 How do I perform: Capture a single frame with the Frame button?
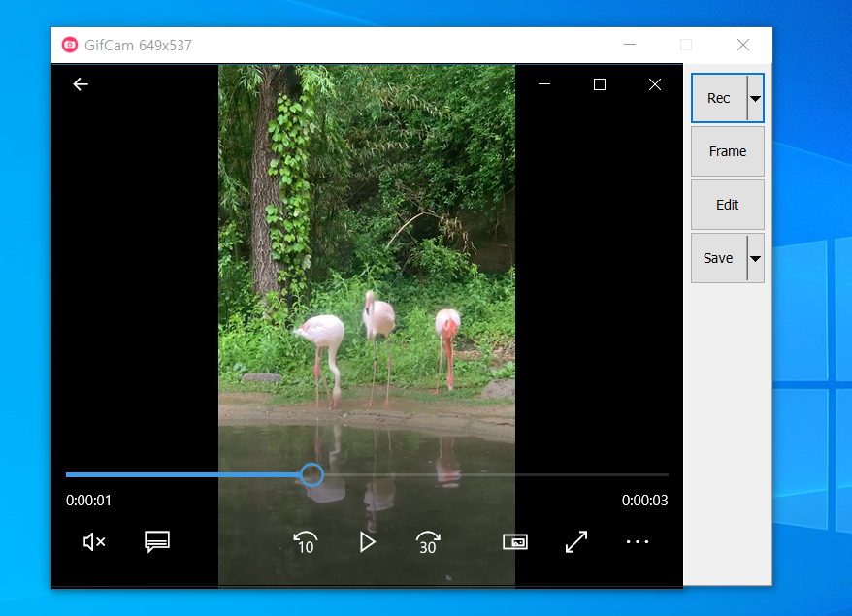point(728,151)
